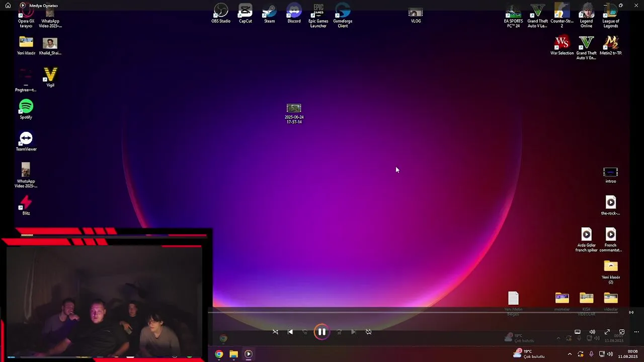Switch the player to full screen
Image resolution: width=644 pixels, height=362 pixels.
point(607,332)
